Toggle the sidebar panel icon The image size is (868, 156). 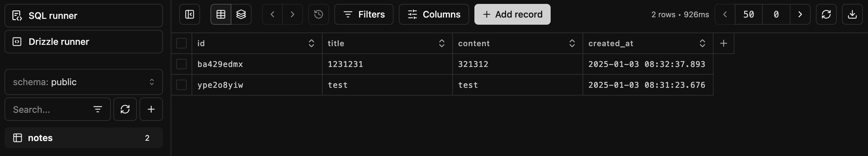pos(189,14)
